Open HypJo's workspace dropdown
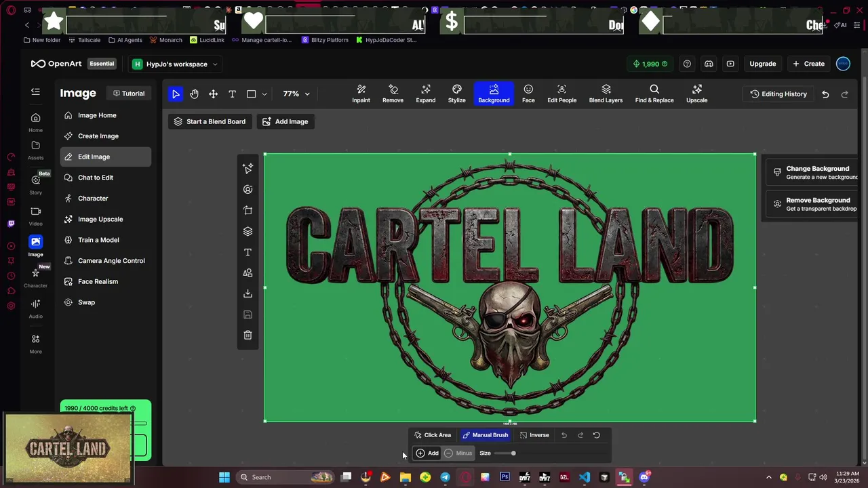The height and width of the screenshot is (488, 868). pyautogui.click(x=175, y=64)
